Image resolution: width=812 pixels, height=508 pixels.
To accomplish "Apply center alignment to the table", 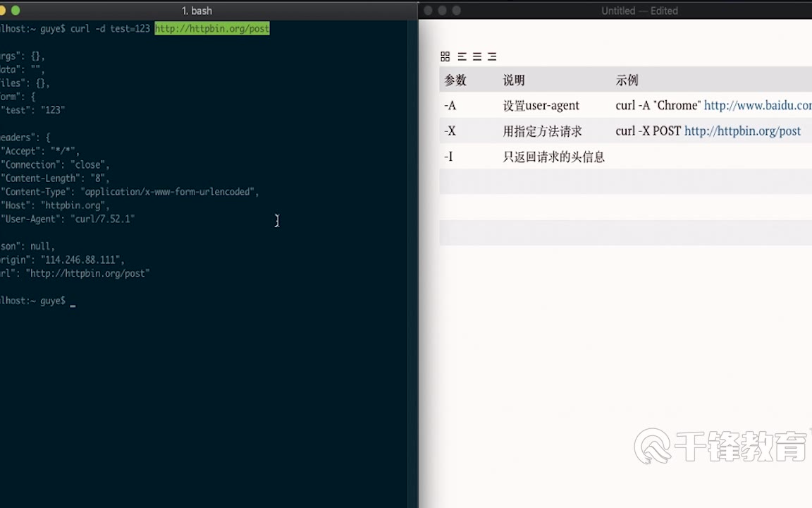I will click(x=477, y=56).
